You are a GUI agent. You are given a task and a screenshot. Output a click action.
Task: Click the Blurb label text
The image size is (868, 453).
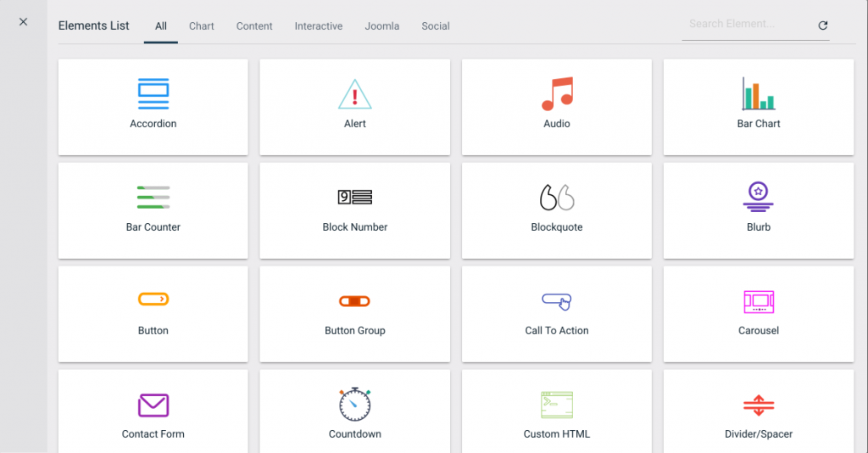(759, 227)
